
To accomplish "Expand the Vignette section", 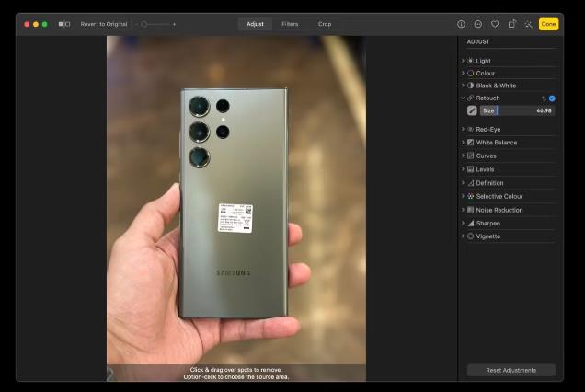I will 463,236.
